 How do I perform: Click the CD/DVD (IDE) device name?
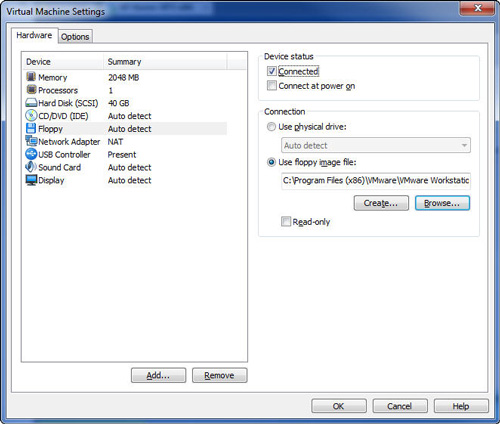coord(63,116)
